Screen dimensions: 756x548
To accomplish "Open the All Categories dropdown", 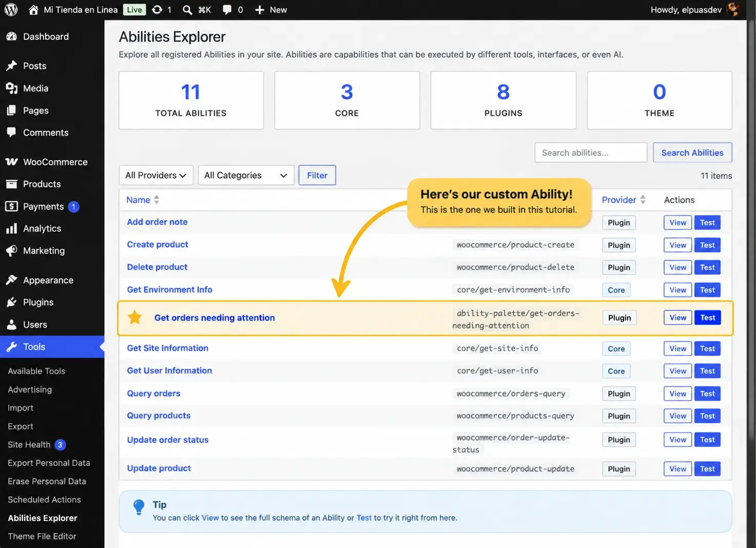I will [x=246, y=175].
